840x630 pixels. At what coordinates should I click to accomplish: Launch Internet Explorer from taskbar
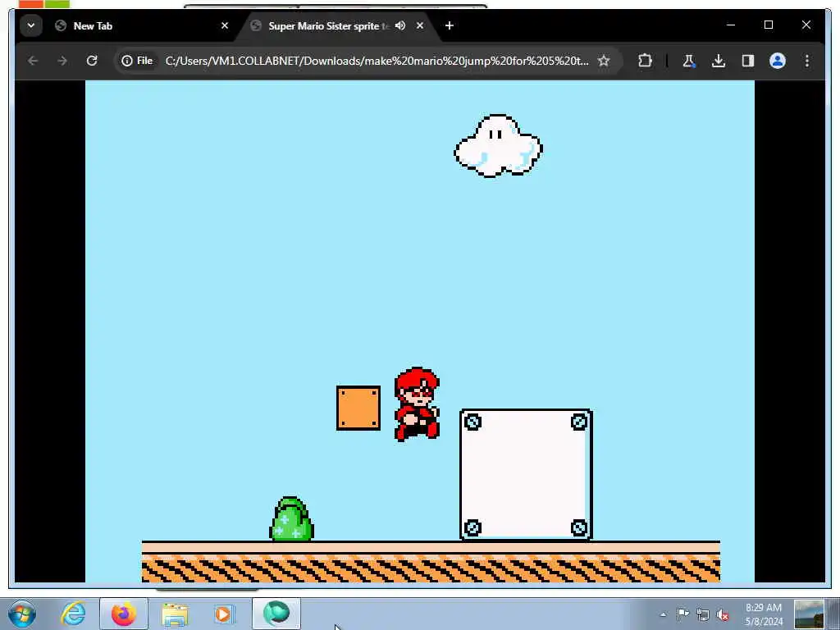73,614
